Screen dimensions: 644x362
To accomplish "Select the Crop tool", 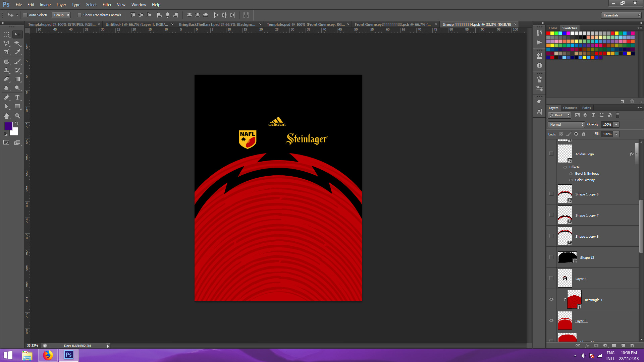I will click(6, 52).
